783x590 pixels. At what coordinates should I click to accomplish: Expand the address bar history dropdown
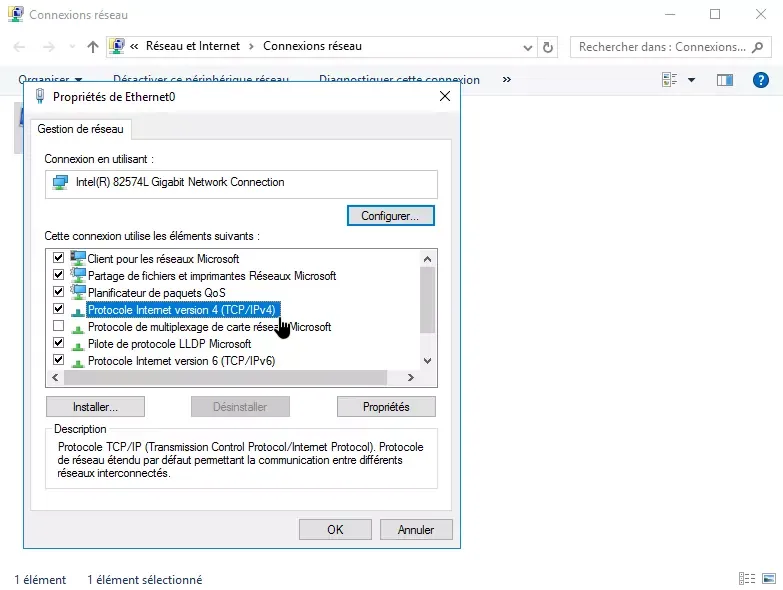[529, 47]
